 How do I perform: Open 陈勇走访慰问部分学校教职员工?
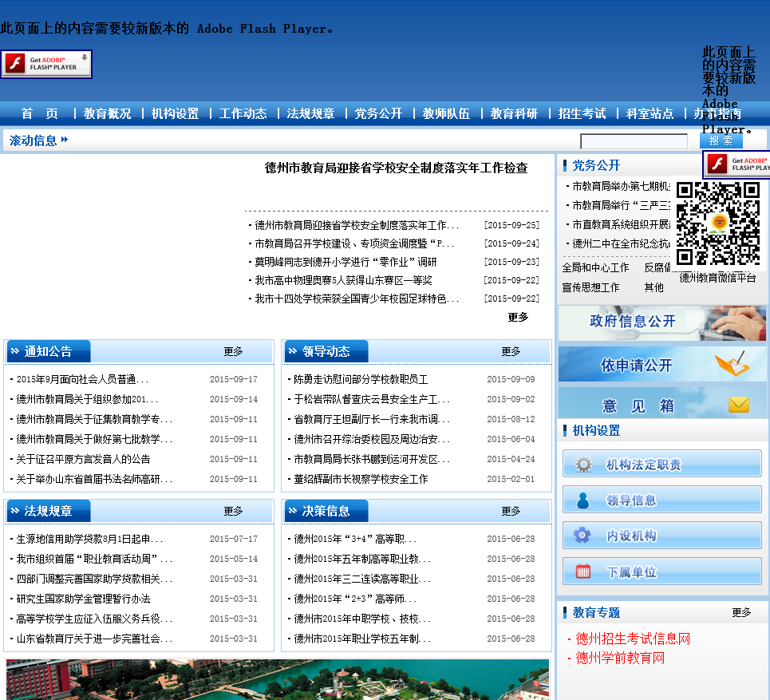point(361,380)
